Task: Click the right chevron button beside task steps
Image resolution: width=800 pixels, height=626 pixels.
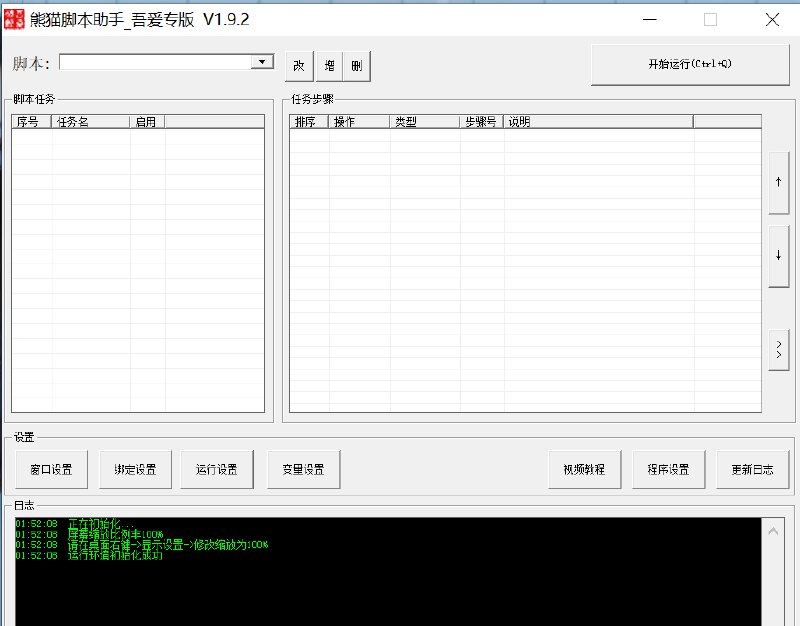Action: 778,349
